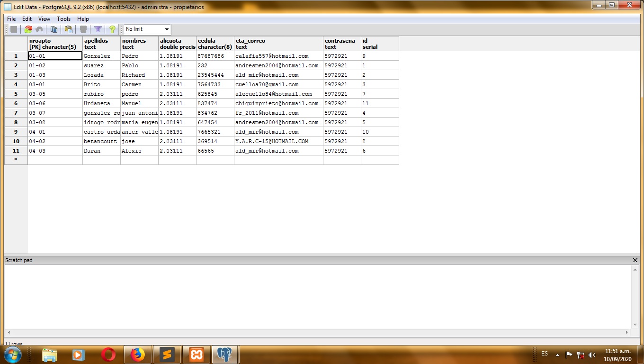644x364 pixels.
Task: Open XAMPP from the taskbar
Action: click(197, 355)
